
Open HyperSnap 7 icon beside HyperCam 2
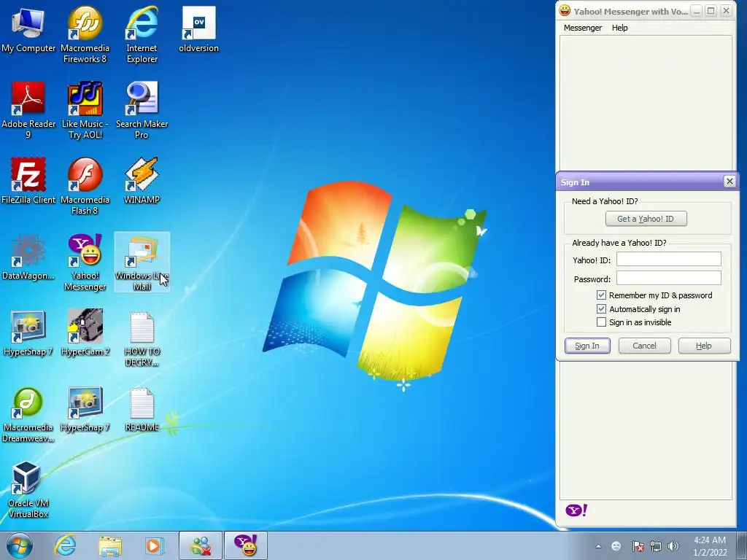(x=28, y=332)
